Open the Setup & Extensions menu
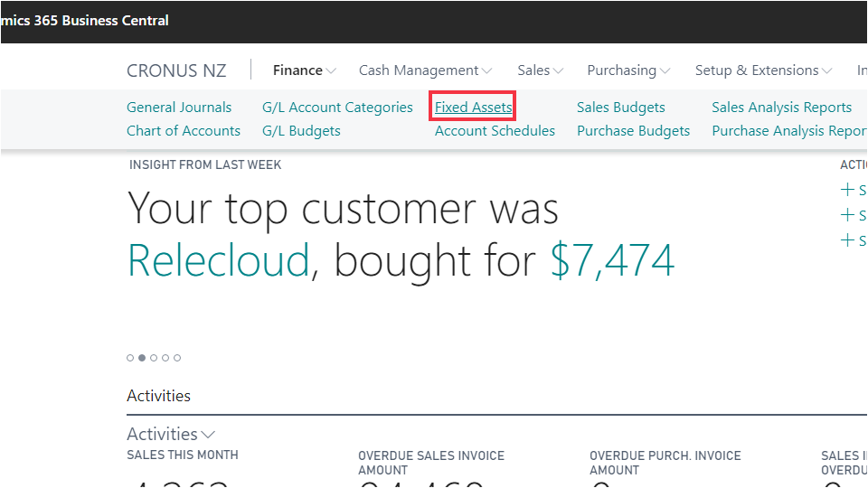 [763, 70]
